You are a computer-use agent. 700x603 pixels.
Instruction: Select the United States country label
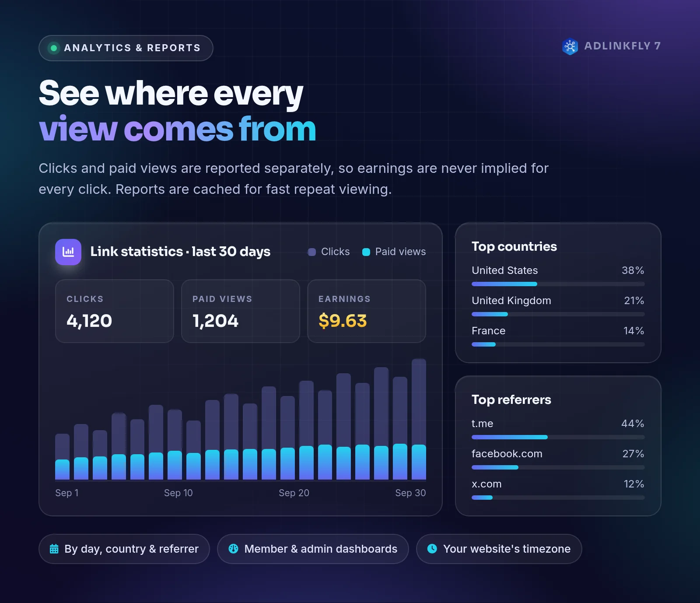[x=505, y=270]
